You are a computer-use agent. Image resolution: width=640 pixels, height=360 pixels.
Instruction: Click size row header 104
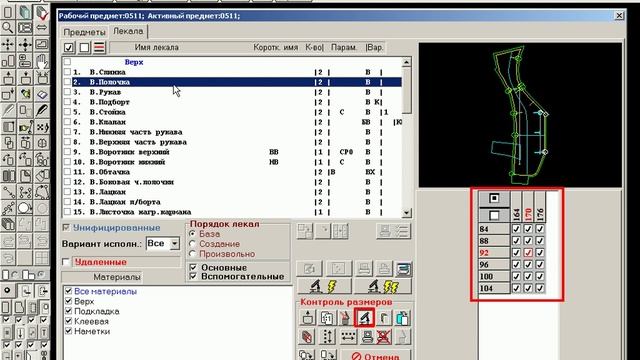pos(494,288)
